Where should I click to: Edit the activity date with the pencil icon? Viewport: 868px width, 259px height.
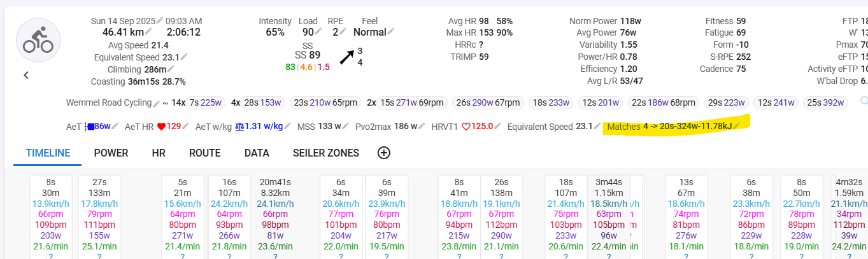click(160, 20)
